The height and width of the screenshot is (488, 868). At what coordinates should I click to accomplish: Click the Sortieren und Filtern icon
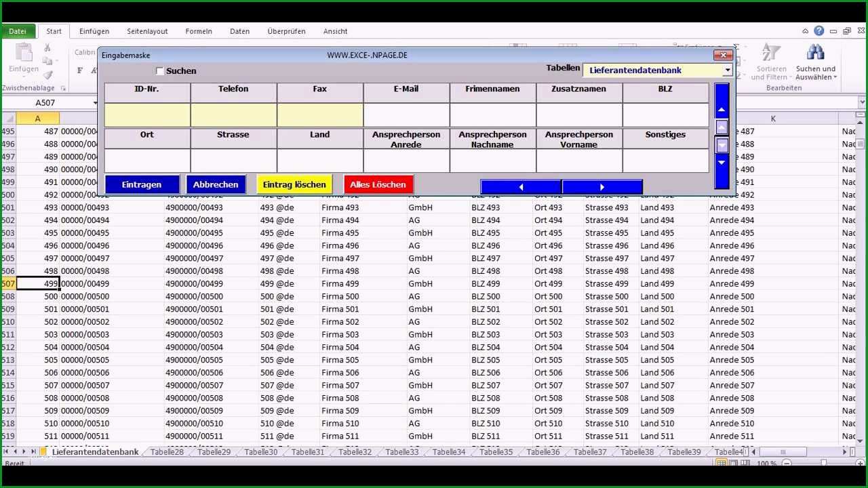point(770,53)
